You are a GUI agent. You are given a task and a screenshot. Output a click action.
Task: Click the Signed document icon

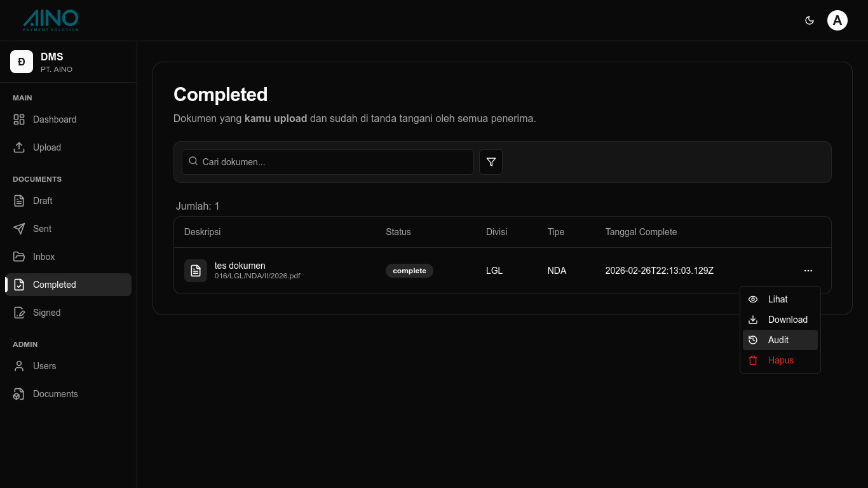click(x=19, y=313)
